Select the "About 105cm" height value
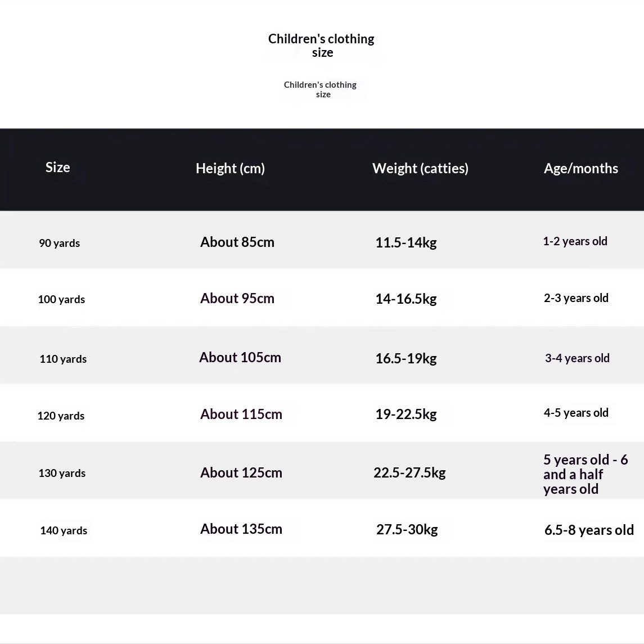This screenshot has width=644, height=644. [x=240, y=357]
